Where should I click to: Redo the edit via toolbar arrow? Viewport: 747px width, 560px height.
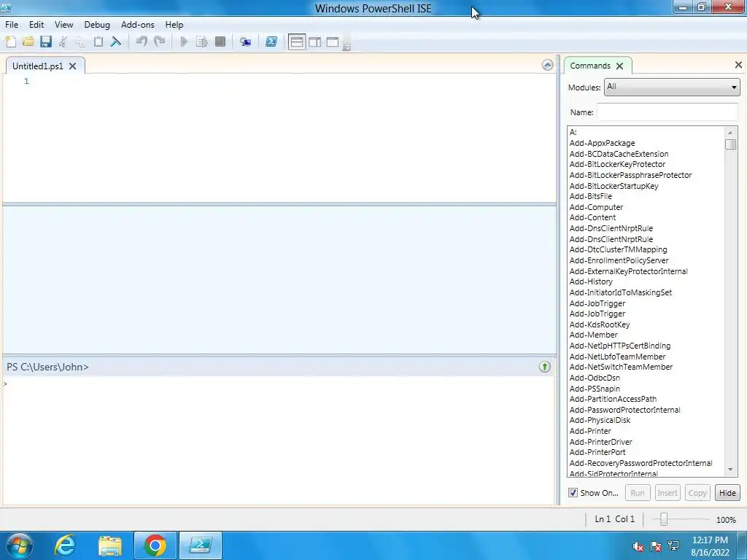[160, 42]
